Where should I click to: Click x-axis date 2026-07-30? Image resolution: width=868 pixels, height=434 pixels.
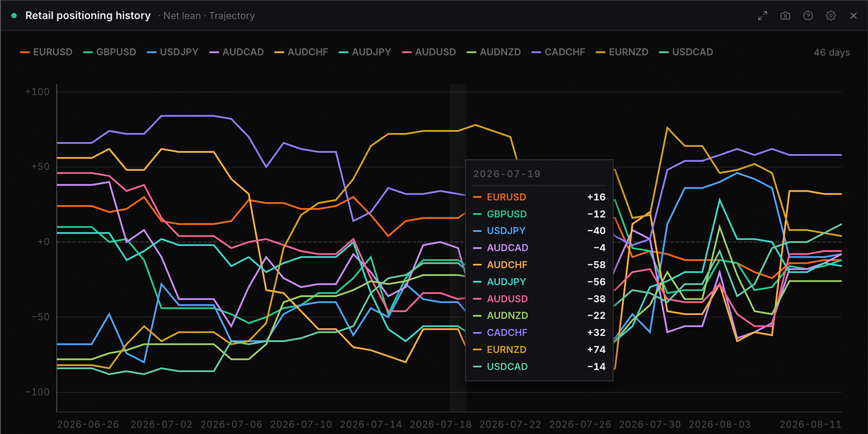pyautogui.click(x=650, y=424)
